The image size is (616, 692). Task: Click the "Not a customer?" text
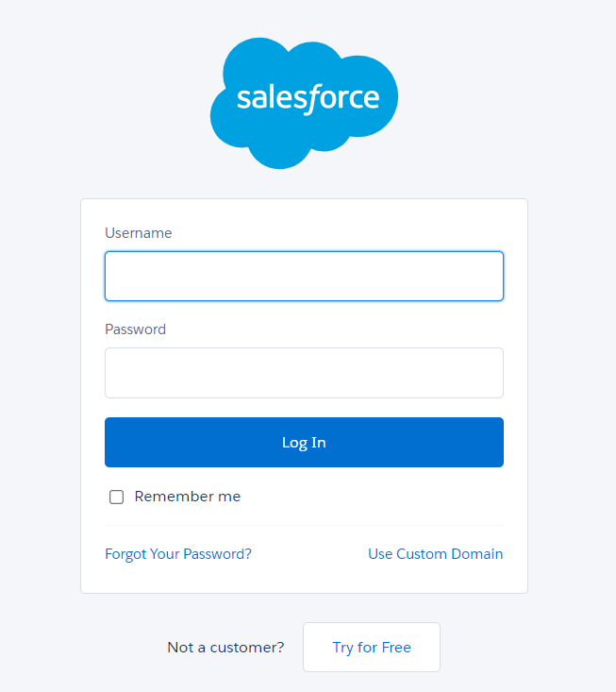tap(225, 648)
